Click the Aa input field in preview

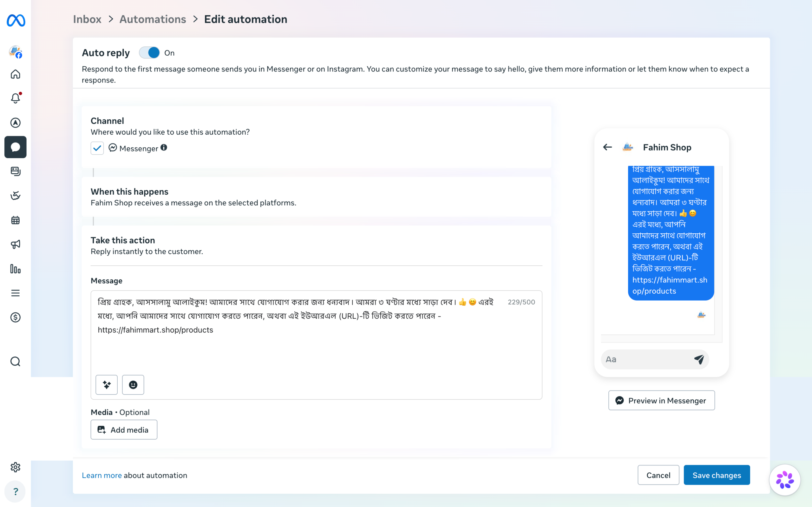coord(655,359)
